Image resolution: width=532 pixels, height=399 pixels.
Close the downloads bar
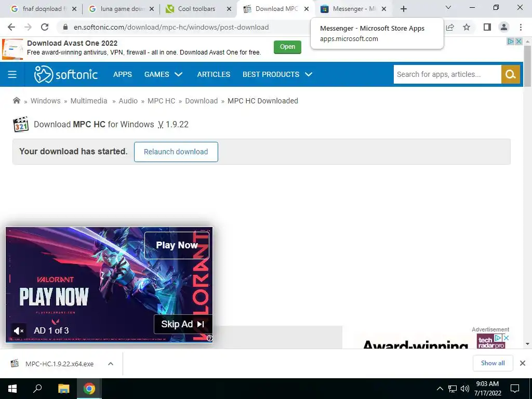coord(523,363)
